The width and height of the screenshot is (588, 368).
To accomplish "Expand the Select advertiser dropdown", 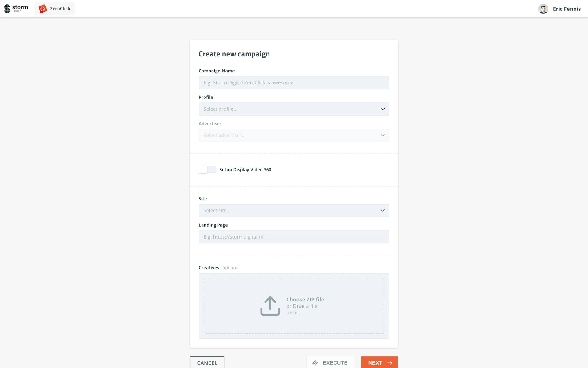I will pos(293,136).
